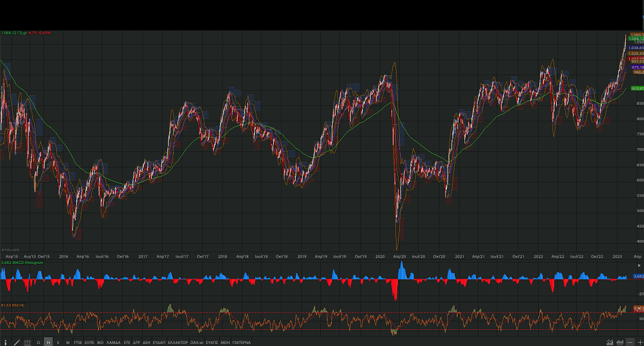Load the ΓΕΚΤΕΡΝΑ symbol chart

(241, 341)
